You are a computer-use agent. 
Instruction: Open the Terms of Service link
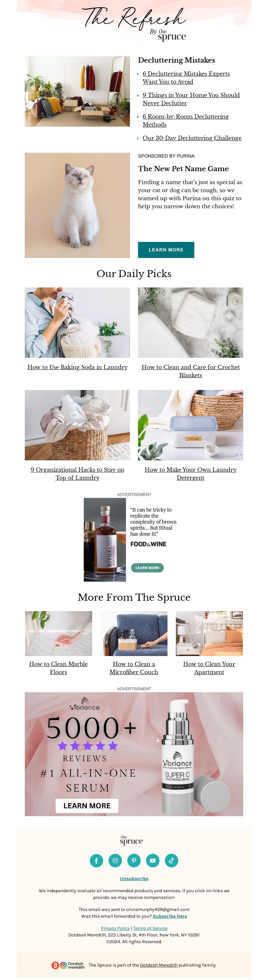tap(150, 928)
